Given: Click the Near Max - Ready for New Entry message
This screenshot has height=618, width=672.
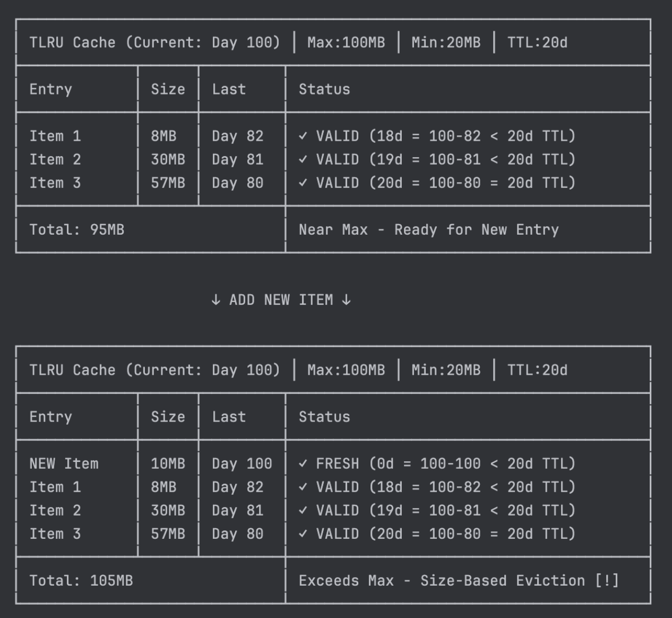Looking at the screenshot, I should (428, 229).
